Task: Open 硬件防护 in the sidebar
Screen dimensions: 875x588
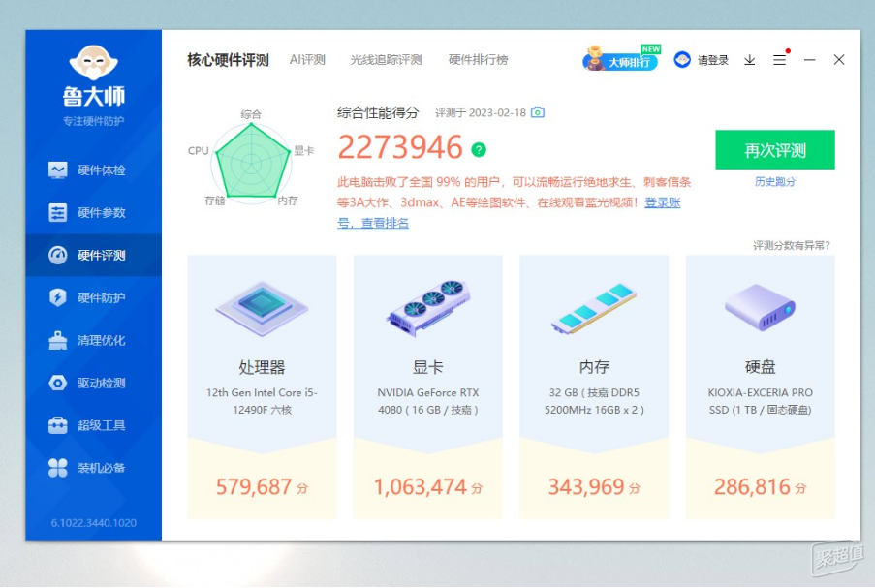Action: [x=93, y=297]
